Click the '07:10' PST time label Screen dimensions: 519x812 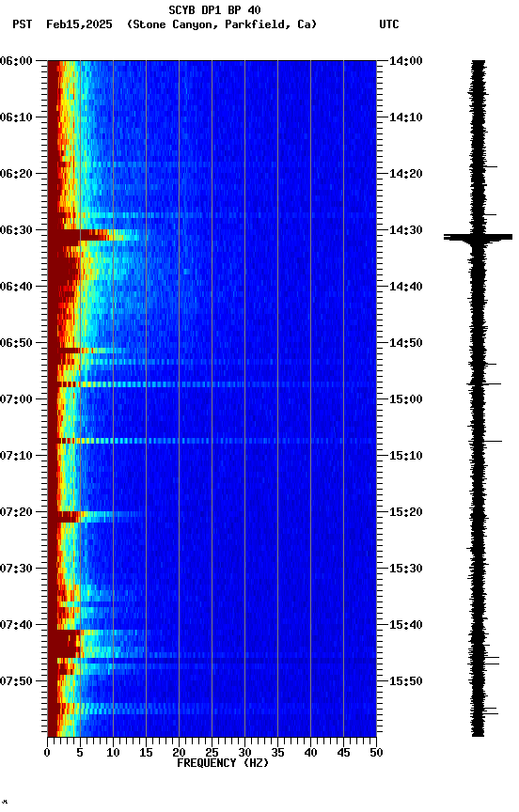coord(16,456)
